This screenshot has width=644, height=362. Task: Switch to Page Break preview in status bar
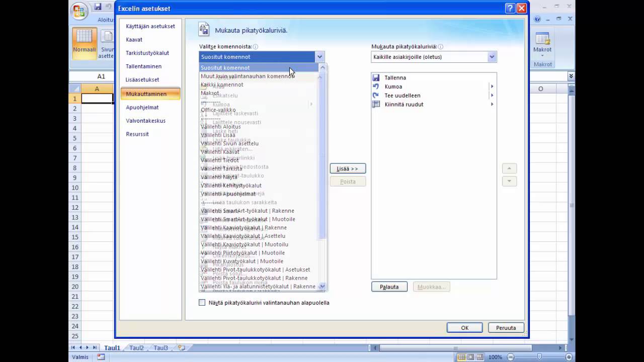pos(481,357)
